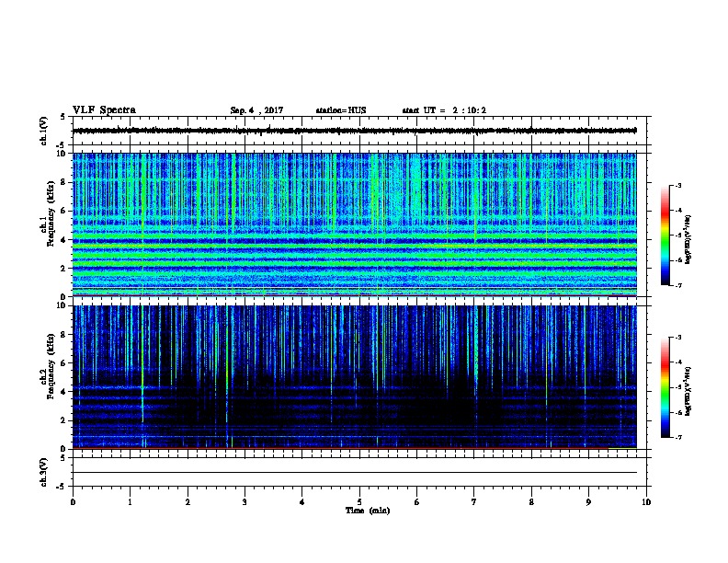The width and height of the screenshot is (728, 563).
Task: Click the "ch.3(V)" axis label at bottom
Action: tap(44, 472)
